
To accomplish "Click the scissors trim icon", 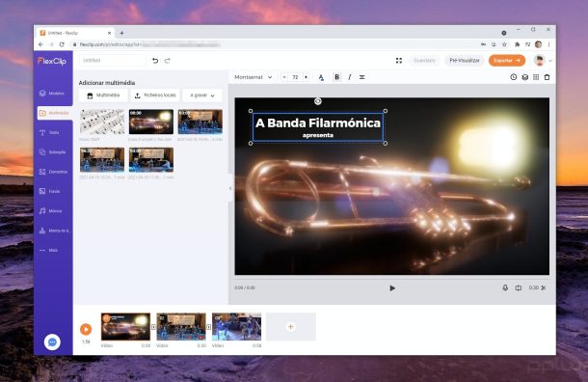I will coord(544,287).
